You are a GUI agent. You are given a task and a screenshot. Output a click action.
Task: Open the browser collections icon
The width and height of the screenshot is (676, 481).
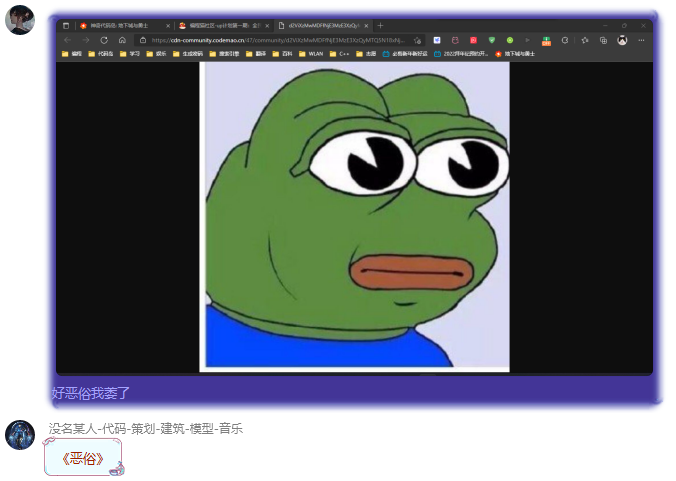click(603, 40)
